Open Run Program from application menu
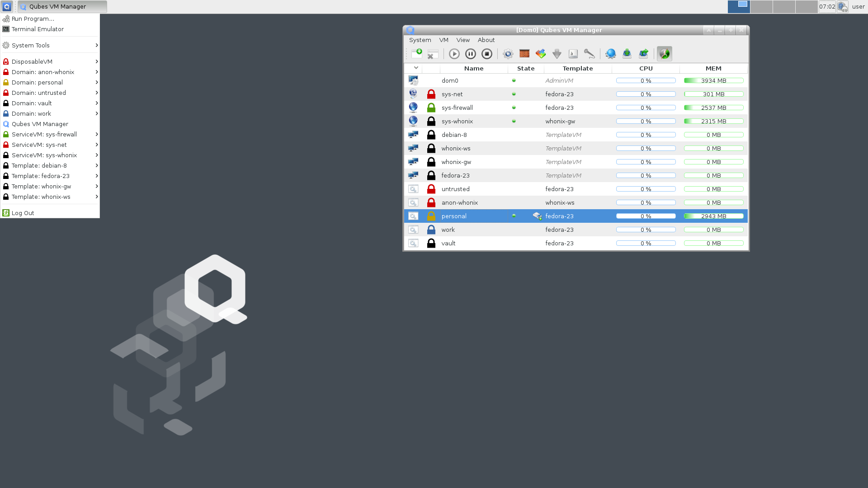 click(x=50, y=19)
